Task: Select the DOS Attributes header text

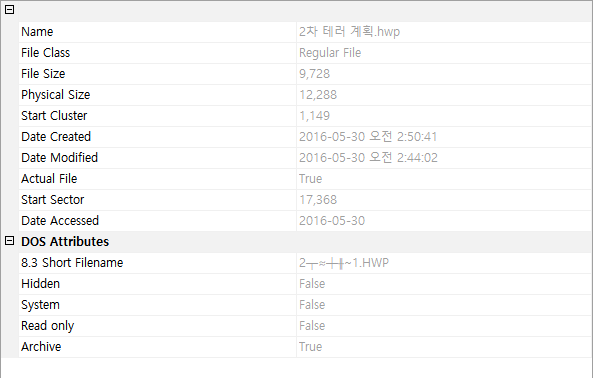Action: click(65, 242)
